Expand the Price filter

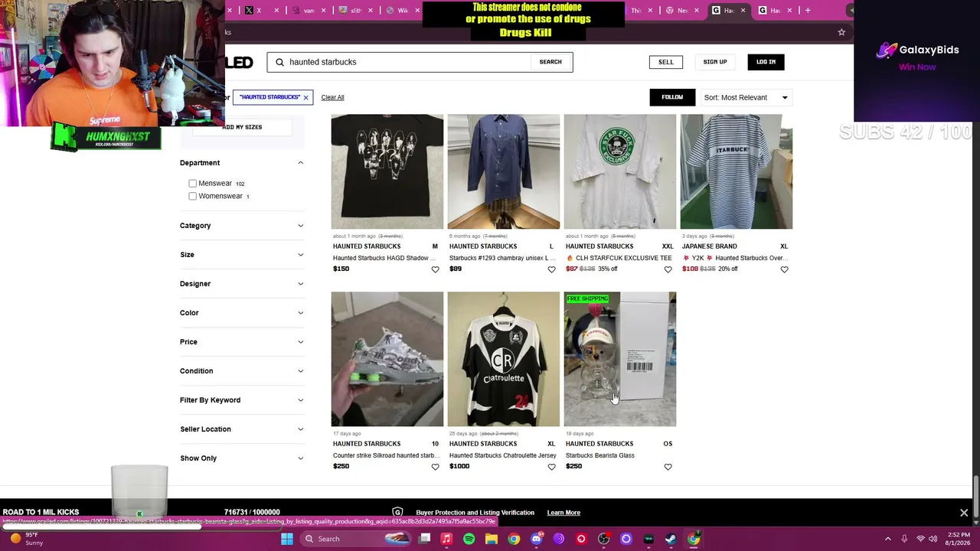click(241, 342)
